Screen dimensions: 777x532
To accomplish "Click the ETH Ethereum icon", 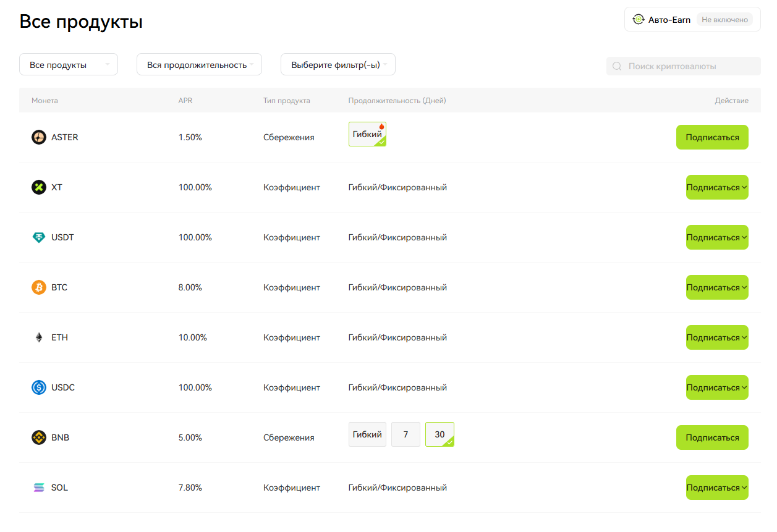I will click(x=39, y=337).
